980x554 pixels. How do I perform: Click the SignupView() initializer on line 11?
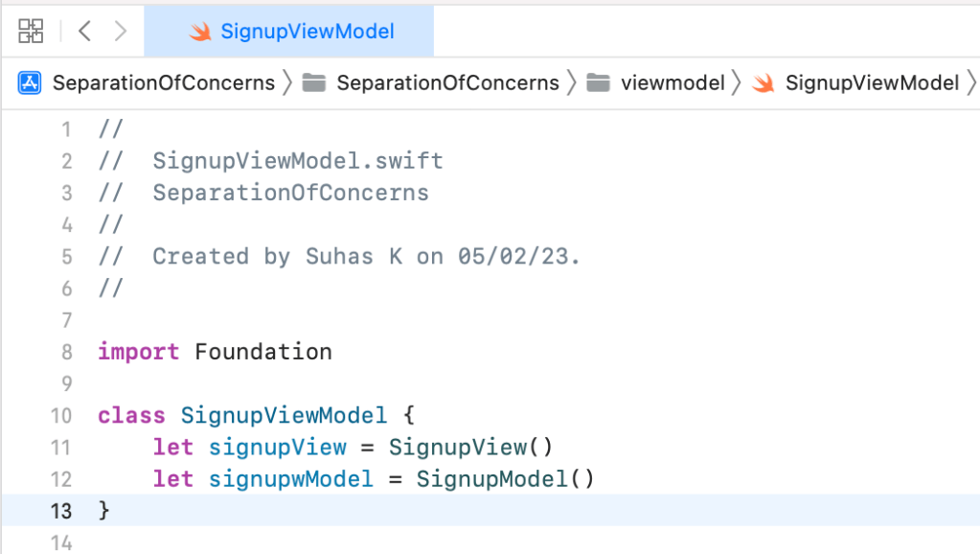[x=470, y=448]
